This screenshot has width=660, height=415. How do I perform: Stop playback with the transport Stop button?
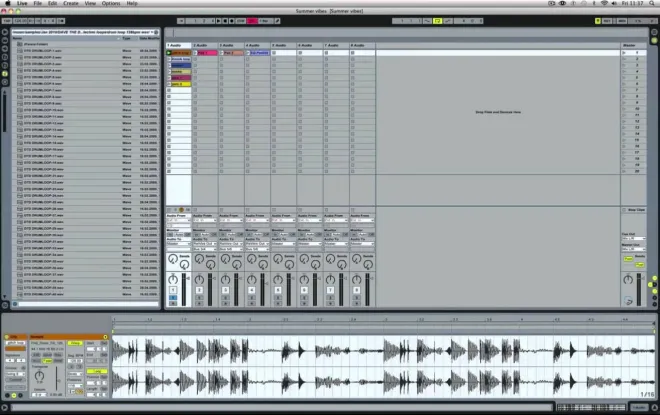[225, 21]
